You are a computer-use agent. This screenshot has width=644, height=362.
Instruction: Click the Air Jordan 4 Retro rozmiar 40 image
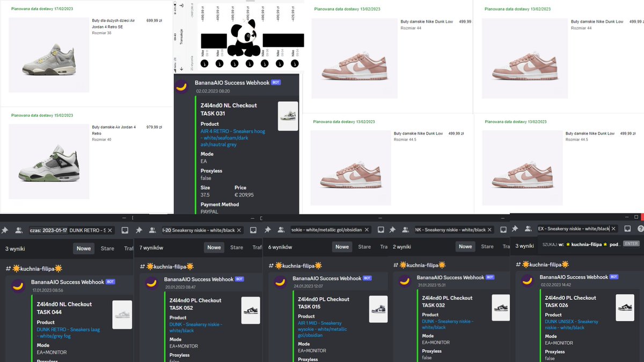click(49, 161)
